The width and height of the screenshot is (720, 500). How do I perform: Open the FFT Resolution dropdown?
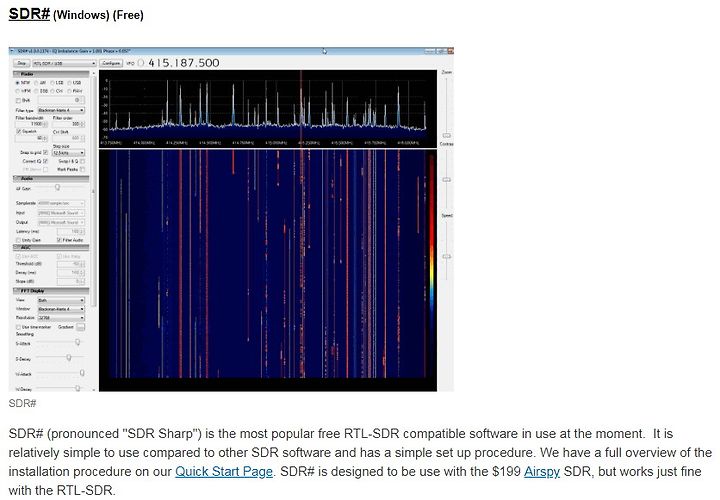coord(61,317)
